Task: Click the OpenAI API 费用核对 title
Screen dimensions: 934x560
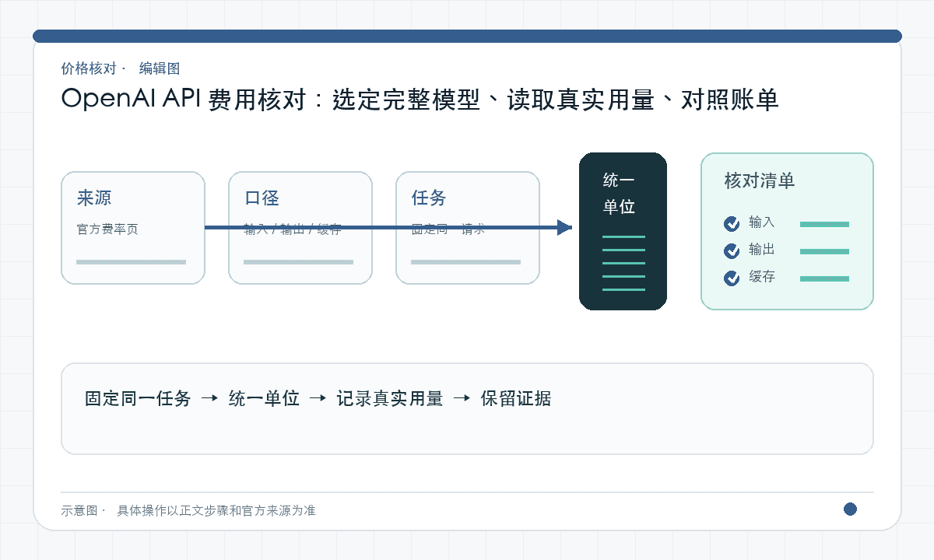Action: point(420,100)
